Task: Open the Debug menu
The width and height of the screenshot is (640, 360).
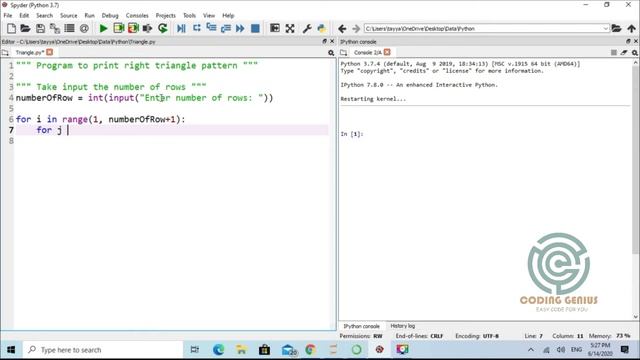Action: point(110,16)
